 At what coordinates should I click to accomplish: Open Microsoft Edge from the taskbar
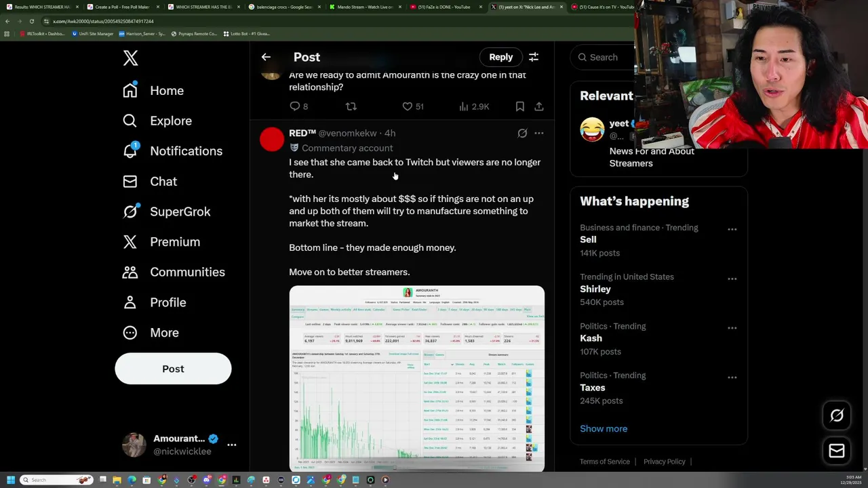132,480
